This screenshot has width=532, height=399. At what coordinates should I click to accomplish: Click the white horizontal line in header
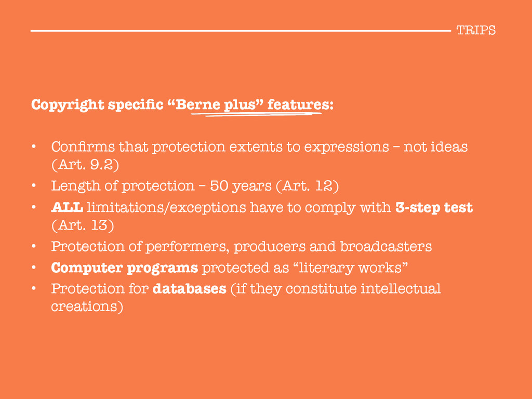(x=241, y=31)
